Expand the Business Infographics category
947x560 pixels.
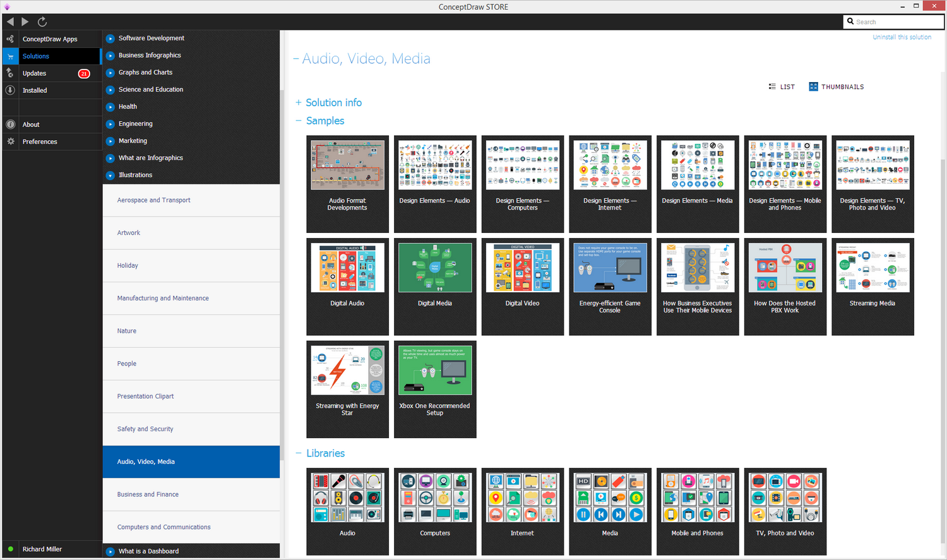[110, 56]
